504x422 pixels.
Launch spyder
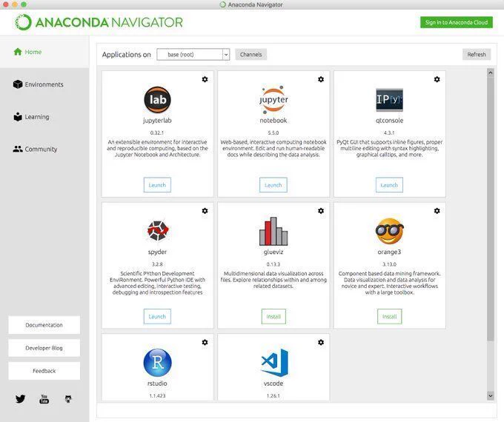click(x=157, y=316)
